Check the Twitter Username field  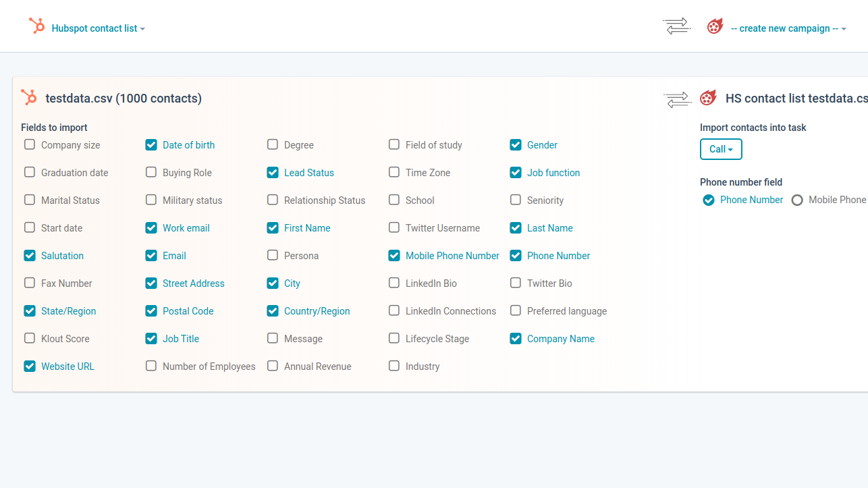click(394, 227)
